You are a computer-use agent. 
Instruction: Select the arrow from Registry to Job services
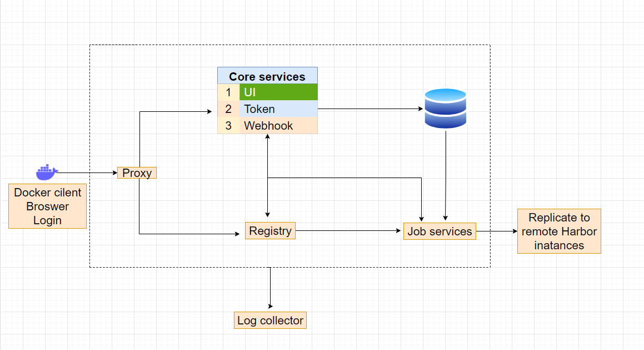point(349,230)
